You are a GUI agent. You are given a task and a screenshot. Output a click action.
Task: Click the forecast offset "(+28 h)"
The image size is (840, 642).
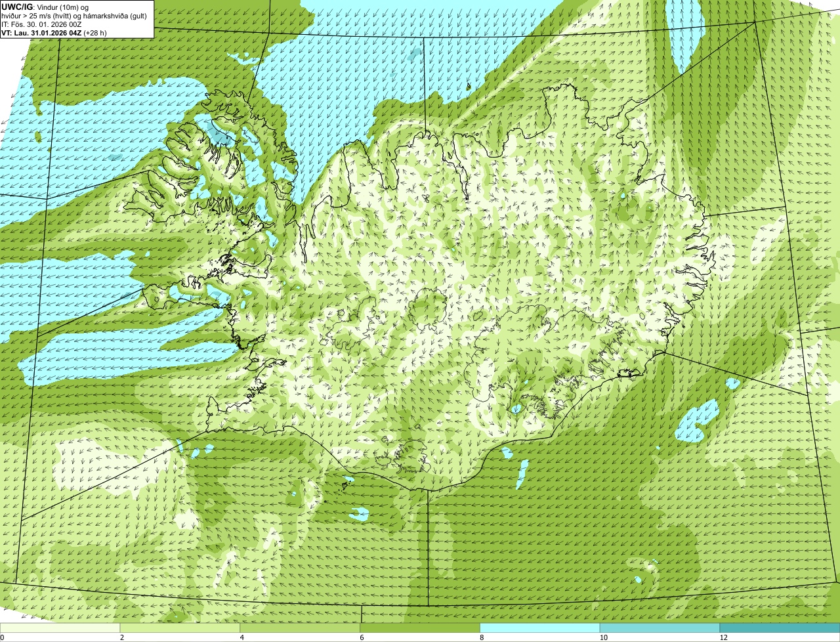coord(95,32)
